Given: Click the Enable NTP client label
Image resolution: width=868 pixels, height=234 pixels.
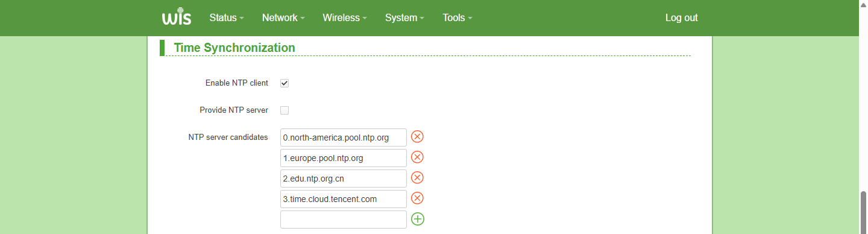Looking at the screenshot, I should coord(237,83).
